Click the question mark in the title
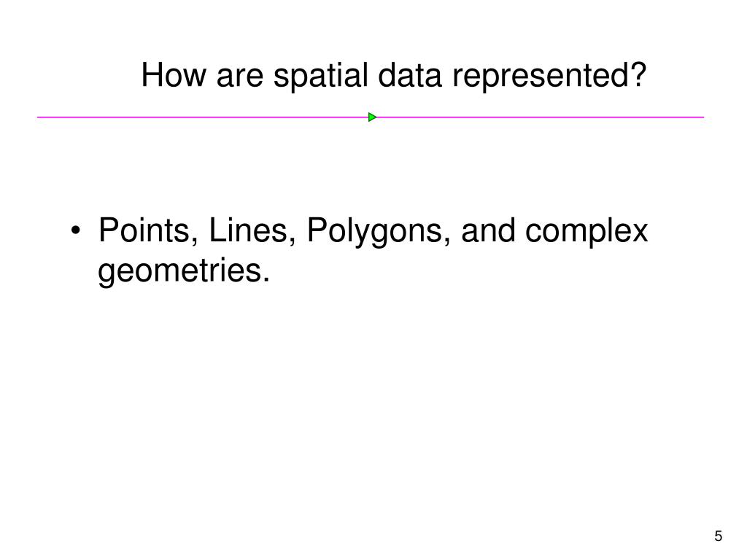The image size is (747, 560). click(x=638, y=75)
